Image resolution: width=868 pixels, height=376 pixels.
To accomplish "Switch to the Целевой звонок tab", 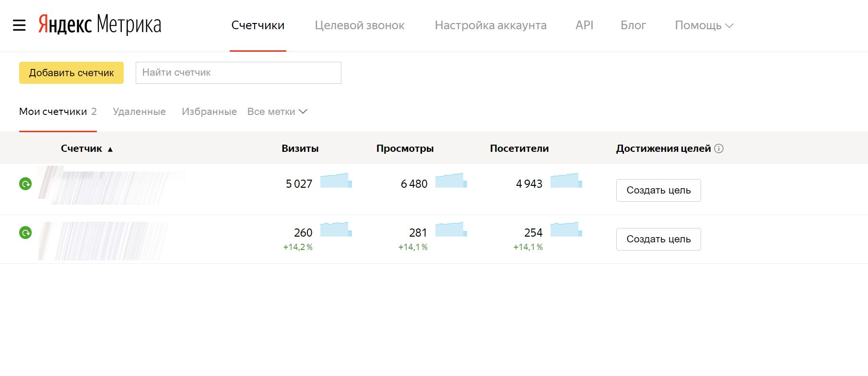I will [359, 25].
